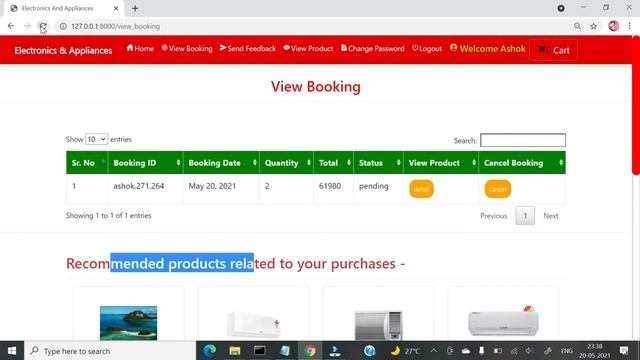
Task: Open Windows Start menu
Action: pos(12,351)
